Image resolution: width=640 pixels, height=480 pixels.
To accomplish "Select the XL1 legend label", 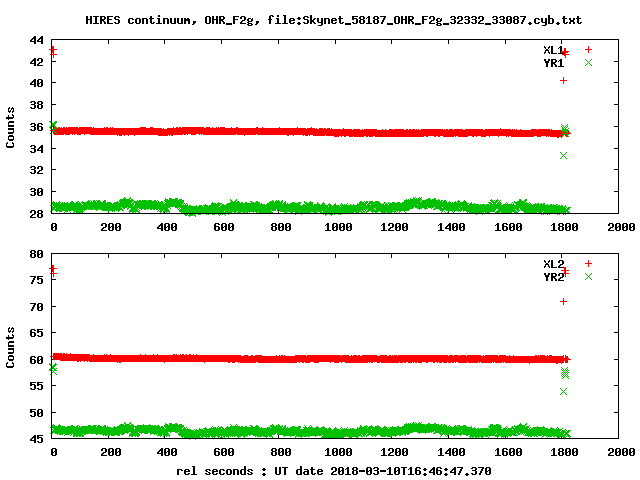I will (x=553, y=50).
